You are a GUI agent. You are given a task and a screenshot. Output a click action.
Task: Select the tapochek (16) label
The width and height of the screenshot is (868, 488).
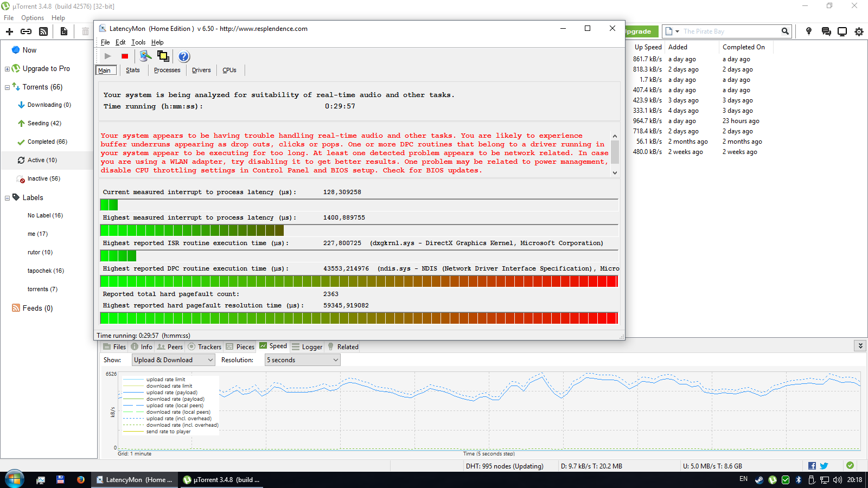point(46,271)
